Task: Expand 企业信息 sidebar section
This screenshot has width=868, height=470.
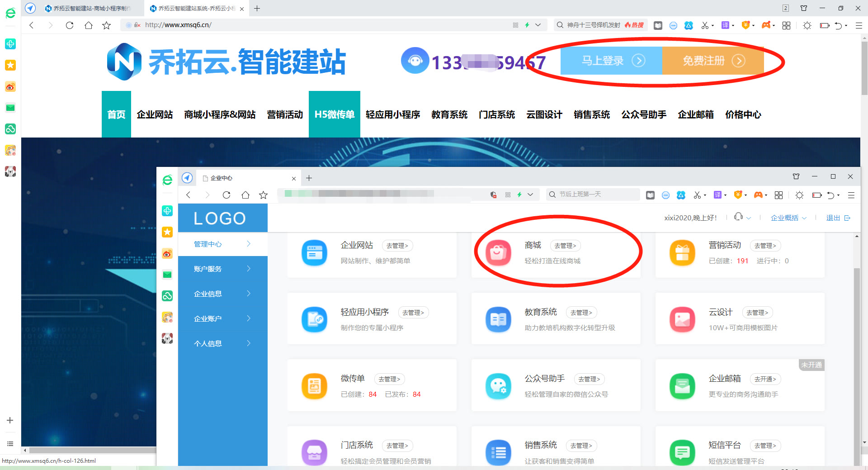Action: [222, 294]
